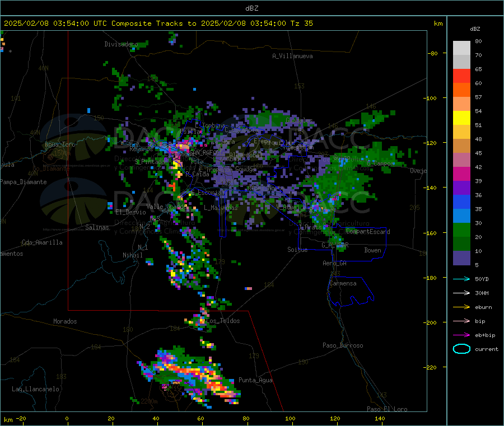Click the Divisadero map label
Viewport: 504px width, 426px height.
click(x=121, y=44)
